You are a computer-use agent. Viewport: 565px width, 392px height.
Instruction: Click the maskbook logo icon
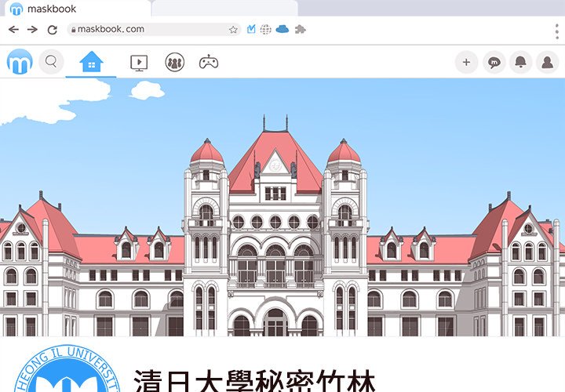click(20, 61)
